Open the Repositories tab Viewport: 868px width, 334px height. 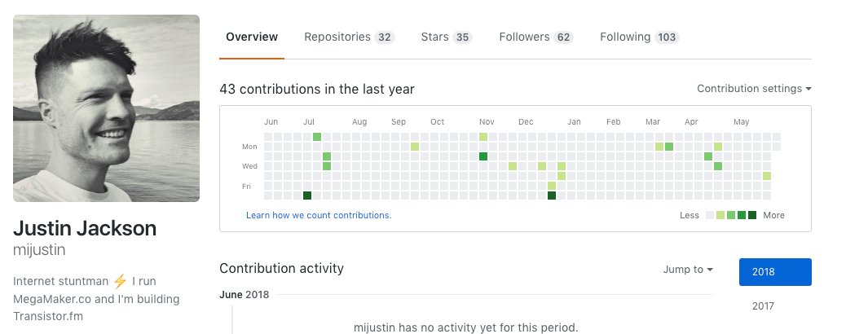click(x=349, y=37)
